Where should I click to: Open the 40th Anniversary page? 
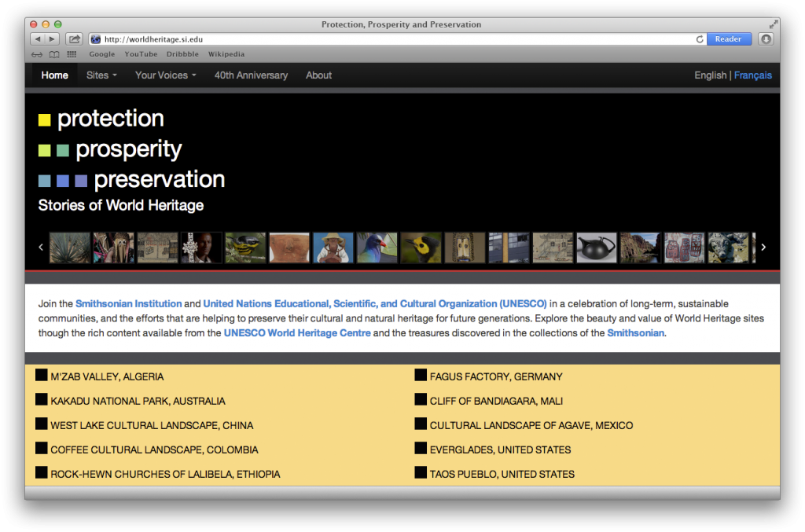point(251,75)
